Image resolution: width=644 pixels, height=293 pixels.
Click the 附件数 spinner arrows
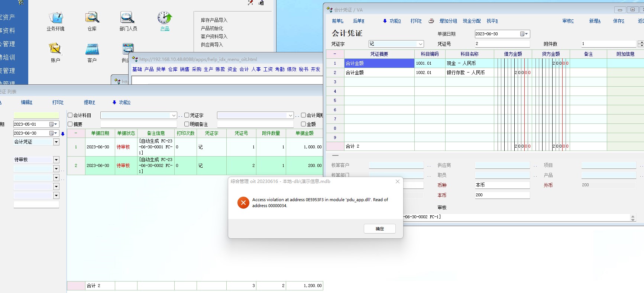pos(640,44)
